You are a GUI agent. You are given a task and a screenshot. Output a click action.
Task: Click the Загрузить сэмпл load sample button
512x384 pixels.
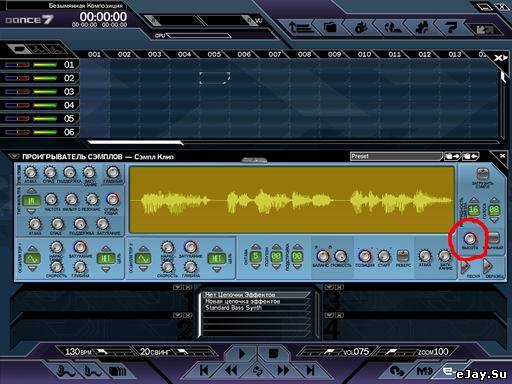tap(482, 174)
